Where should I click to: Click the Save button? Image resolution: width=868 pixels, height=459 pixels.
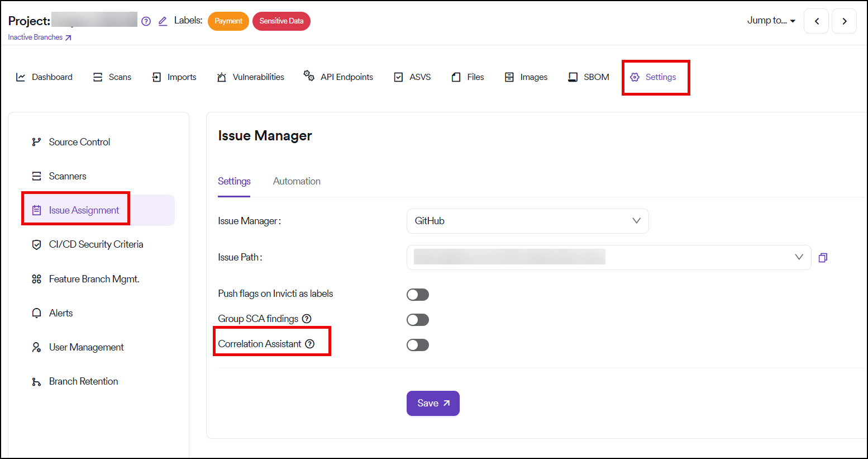tap(433, 403)
